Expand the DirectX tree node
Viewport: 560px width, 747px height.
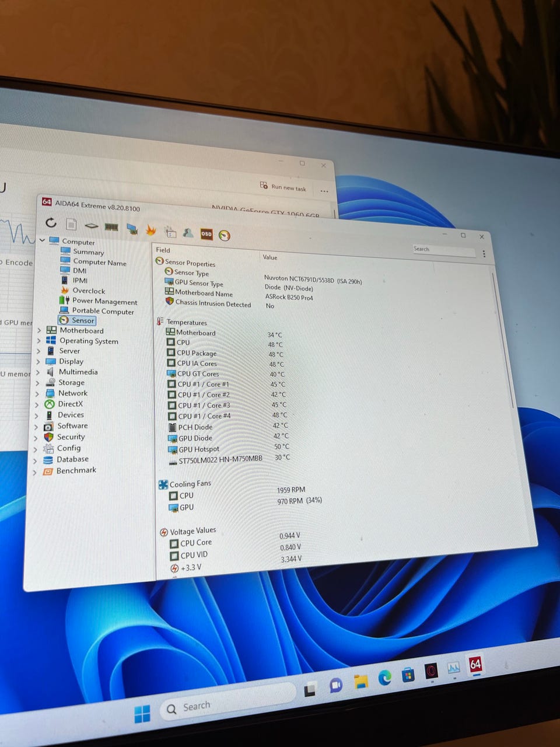click(x=37, y=404)
